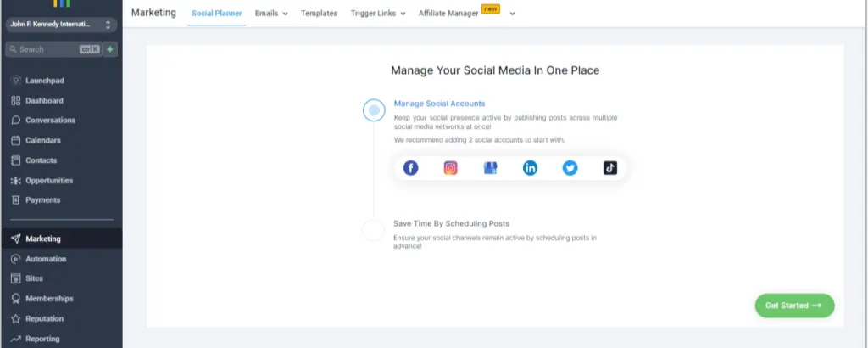Open the John F. Kennedy account switcher

pos(61,25)
